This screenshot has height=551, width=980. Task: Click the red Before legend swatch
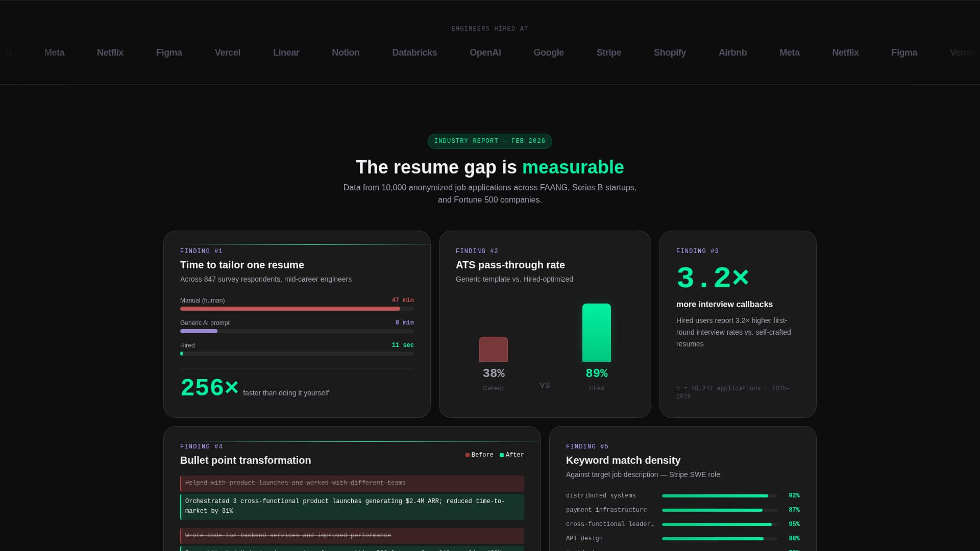tap(467, 455)
